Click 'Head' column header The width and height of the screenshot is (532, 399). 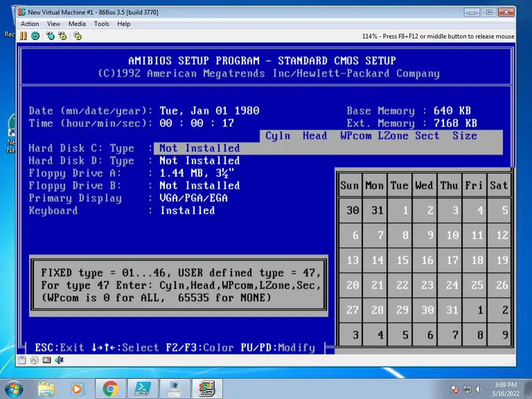[315, 136]
